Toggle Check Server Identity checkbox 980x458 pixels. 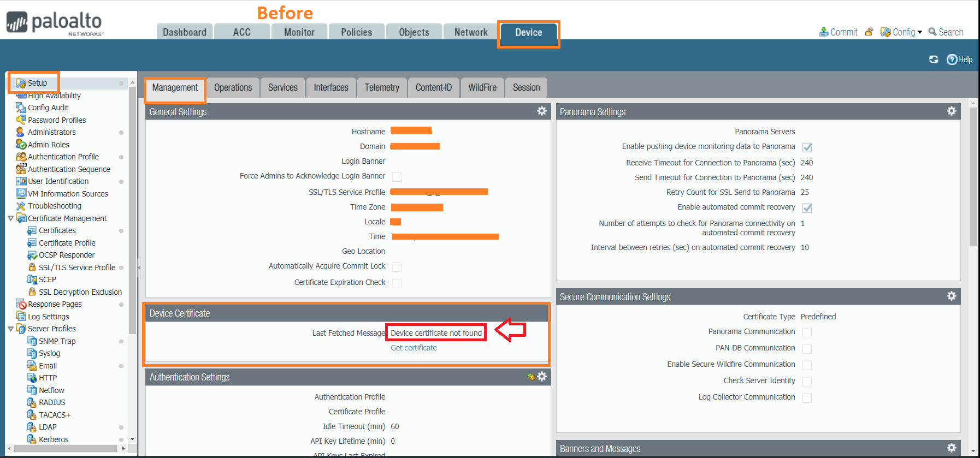(x=807, y=381)
